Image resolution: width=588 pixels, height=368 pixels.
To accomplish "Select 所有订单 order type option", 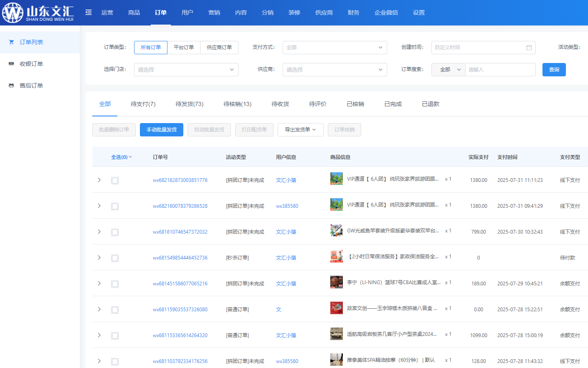I will (x=151, y=48).
